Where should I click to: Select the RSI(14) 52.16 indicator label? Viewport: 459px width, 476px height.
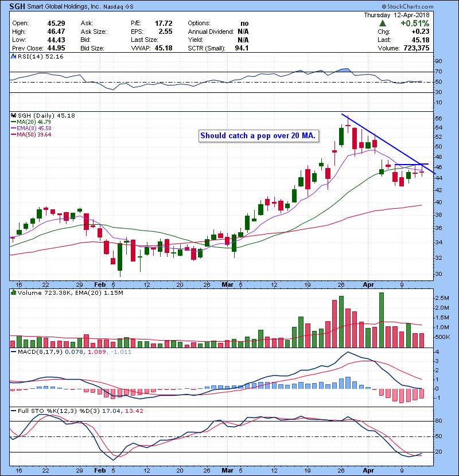(40, 56)
